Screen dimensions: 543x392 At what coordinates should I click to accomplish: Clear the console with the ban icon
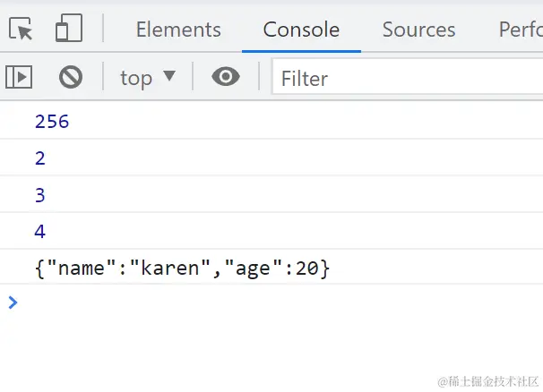click(71, 78)
